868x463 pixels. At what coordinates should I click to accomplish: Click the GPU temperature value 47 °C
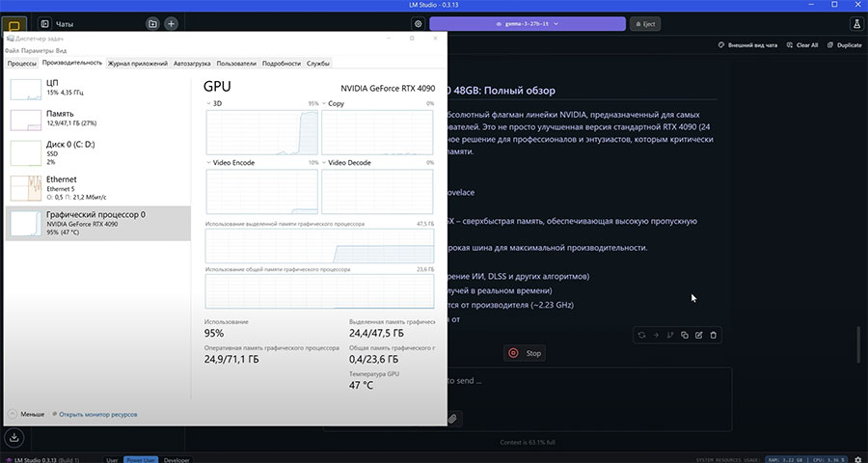[361, 385]
